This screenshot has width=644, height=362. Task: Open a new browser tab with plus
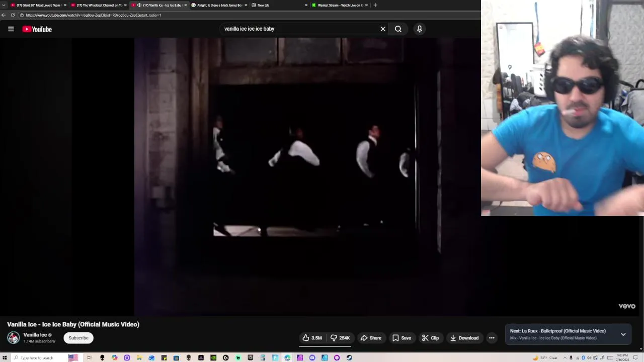[375, 5]
